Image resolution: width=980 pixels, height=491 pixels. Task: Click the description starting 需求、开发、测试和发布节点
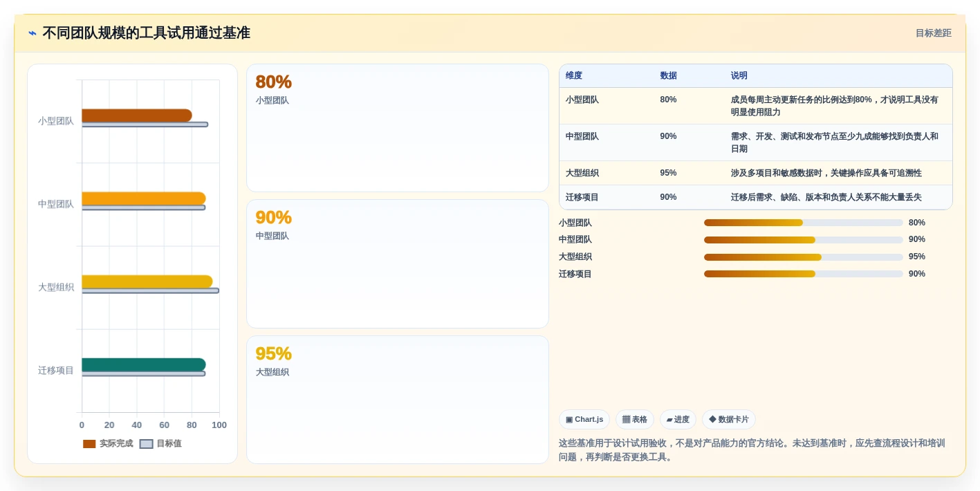point(835,142)
